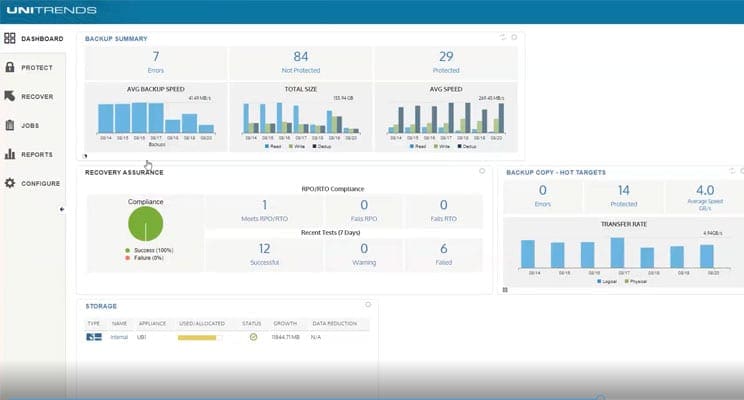Select the Recover arrow icon
The width and height of the screenshot is (744, 400).
[x=10, y=97]
